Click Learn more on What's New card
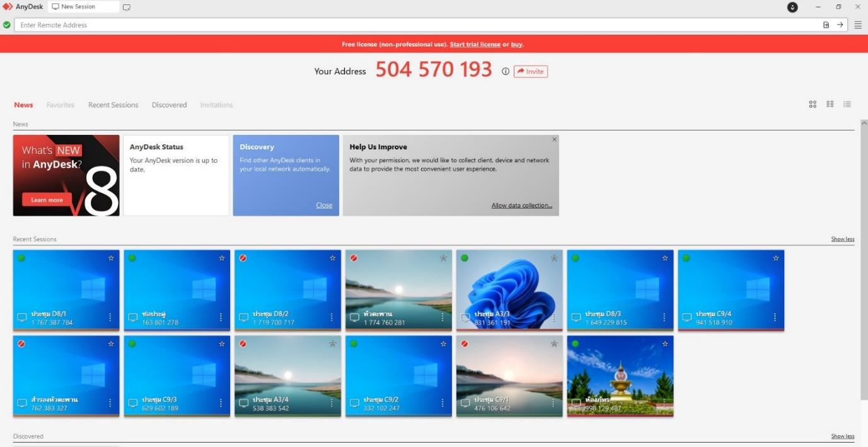Image resolution: width=868 pixels, height=447 pixels. (47, 200)
